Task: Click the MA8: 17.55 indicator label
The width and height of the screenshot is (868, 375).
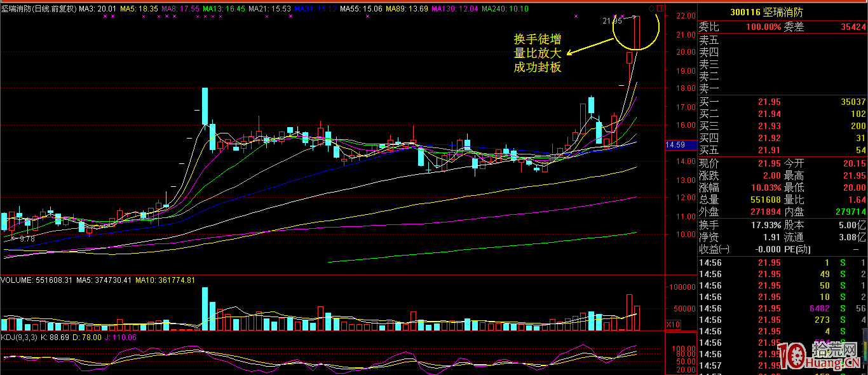Action: [x=180, y=9]
